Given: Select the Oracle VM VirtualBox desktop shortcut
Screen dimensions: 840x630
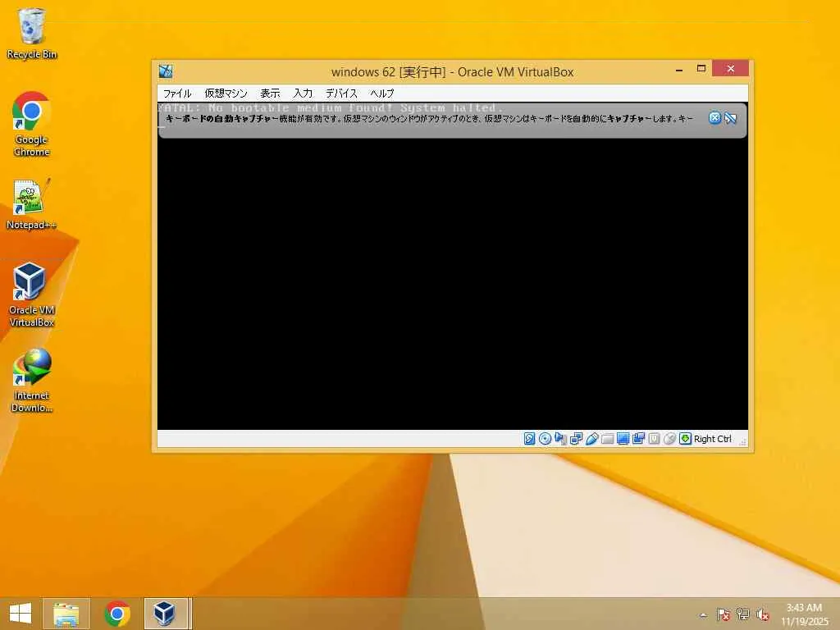Looking at the screenshot, I should tap(32, 294).
